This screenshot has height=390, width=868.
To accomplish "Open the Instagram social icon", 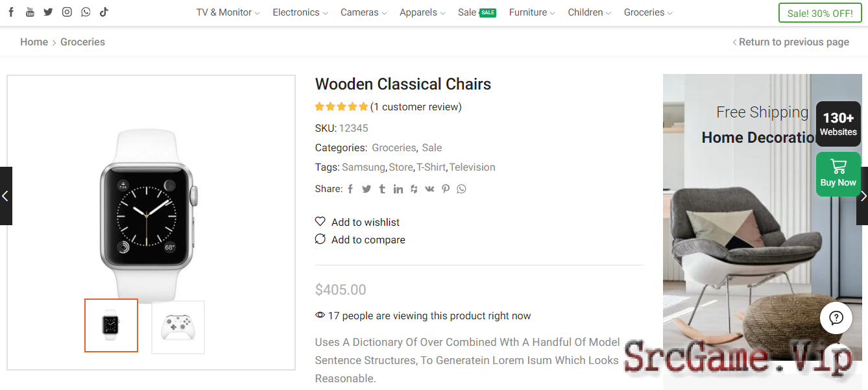I will pyautogui.click(x=67, y=12).
